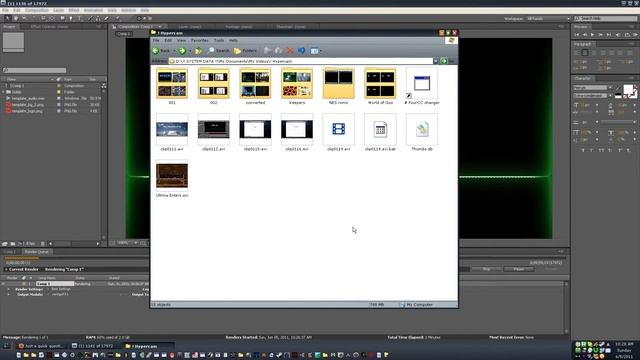
Task: Click the Play button in Preview panel
Action: click(593, 35)
